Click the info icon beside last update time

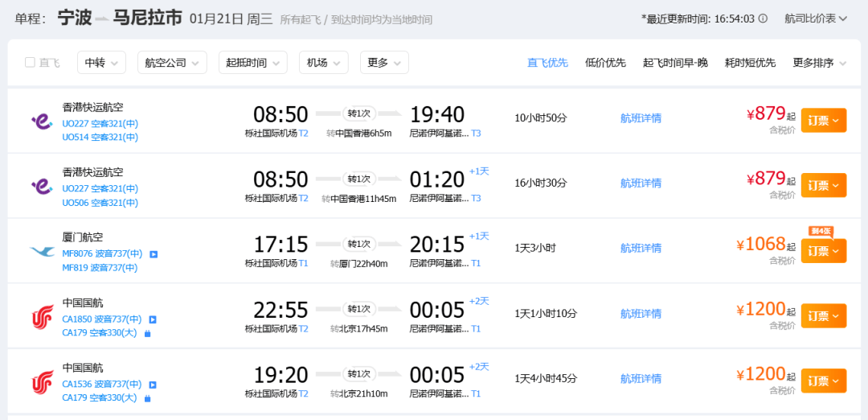[763, 19]
